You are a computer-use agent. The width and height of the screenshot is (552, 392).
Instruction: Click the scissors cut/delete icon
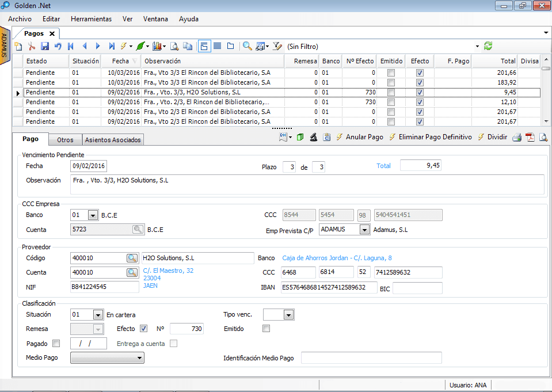(32, 46)
